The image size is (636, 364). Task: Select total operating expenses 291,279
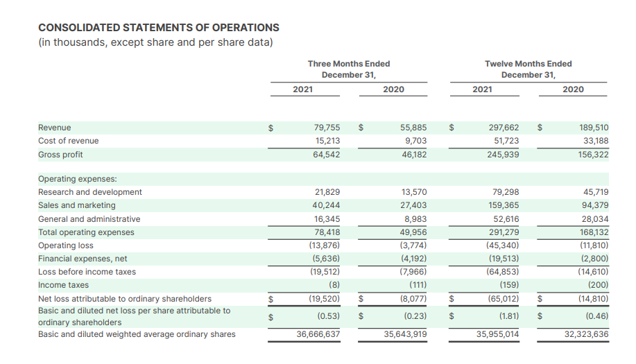pos(504,232)
